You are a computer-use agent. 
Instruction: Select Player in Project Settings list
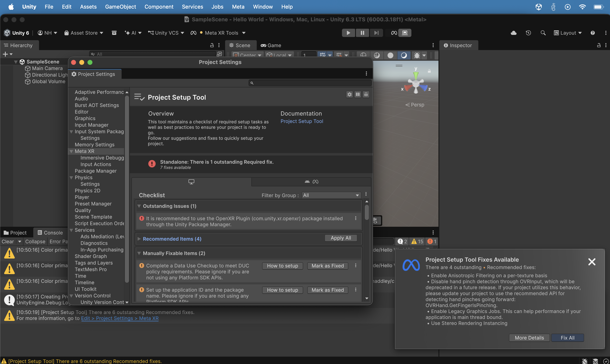(82, 197)
